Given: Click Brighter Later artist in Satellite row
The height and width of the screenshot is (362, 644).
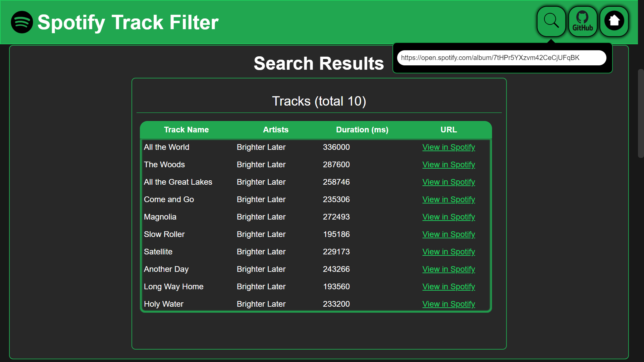Looking at the screenshot, I should tap(261, 252).
